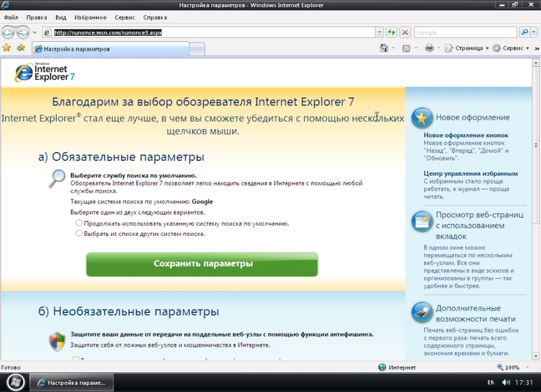Click the magnifying glass search service icon

click(x=57, y=178)
